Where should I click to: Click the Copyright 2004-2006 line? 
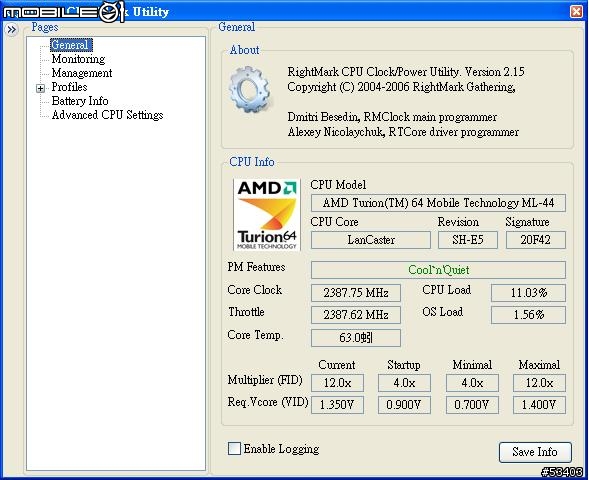[401, 87]
